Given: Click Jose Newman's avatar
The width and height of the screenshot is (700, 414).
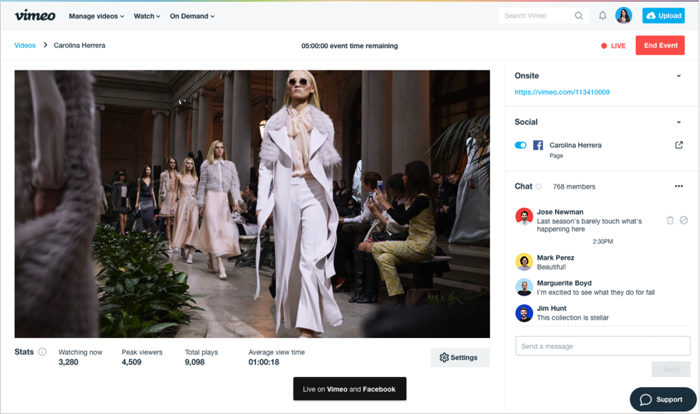Looking at the screenshot, I should pyautogui.click(x=524, y=216).
